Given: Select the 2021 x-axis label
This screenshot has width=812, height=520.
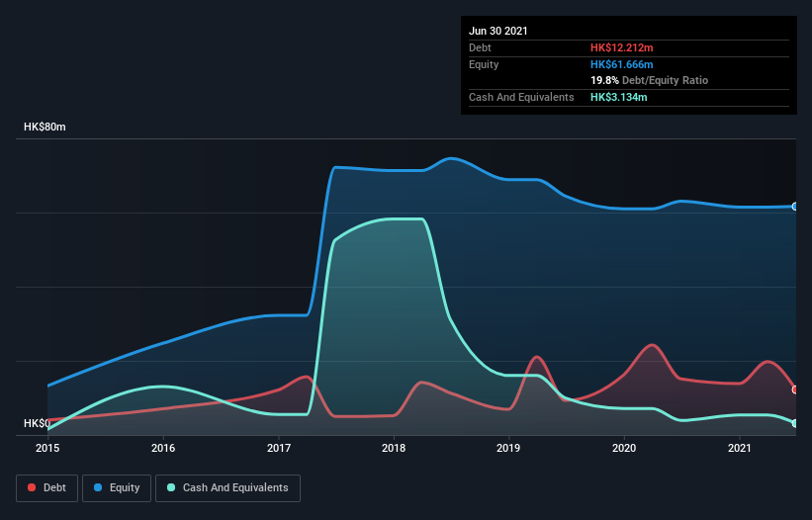Looking at the screenshot, I should coord(740,448).
